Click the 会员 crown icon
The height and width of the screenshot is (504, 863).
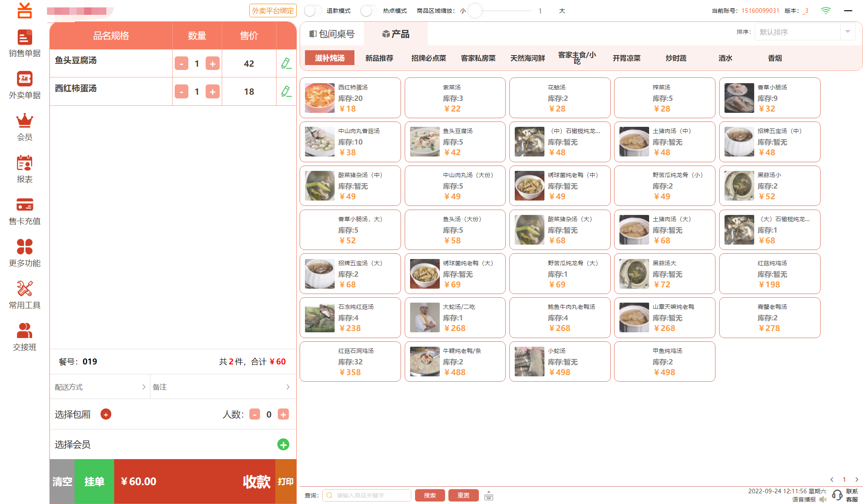(24, 121)
